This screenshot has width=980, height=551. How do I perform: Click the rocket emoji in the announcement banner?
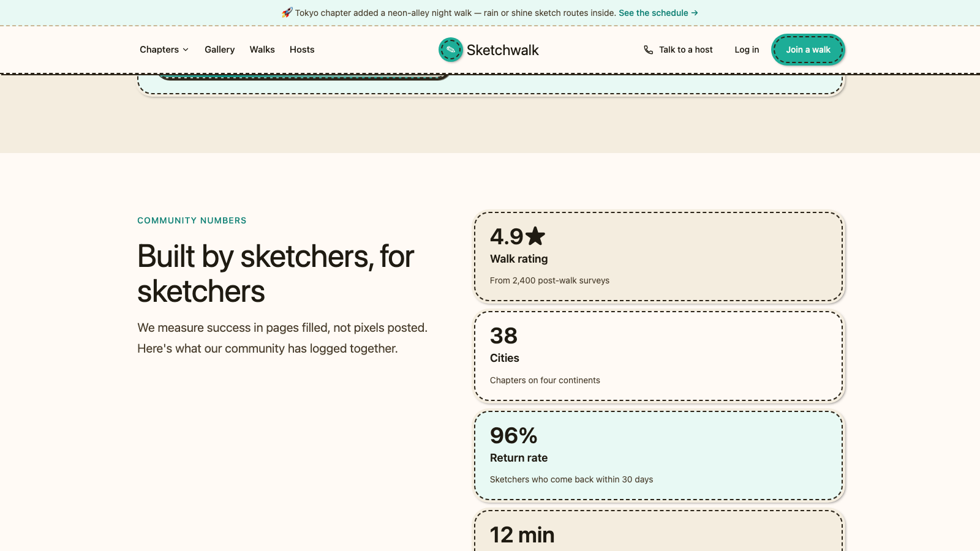pos(287,13)
